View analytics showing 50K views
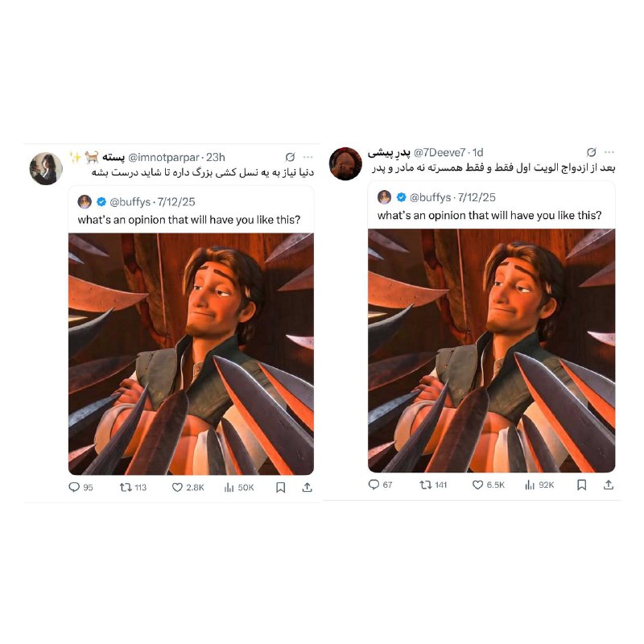 pyautogui.click(x=229, y=487)
